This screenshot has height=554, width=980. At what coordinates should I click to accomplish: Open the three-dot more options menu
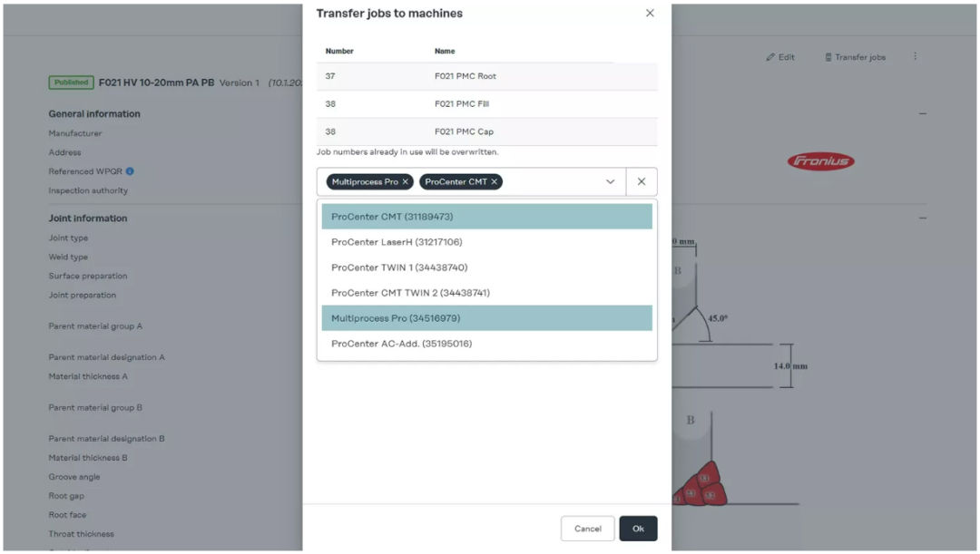coord(915,56)
